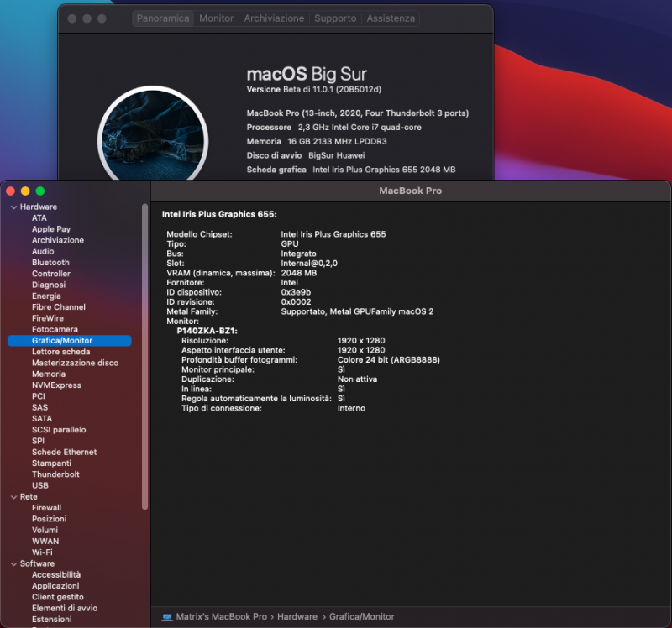
Task: Select Memoria in sidebar
Action: [49, 374]
